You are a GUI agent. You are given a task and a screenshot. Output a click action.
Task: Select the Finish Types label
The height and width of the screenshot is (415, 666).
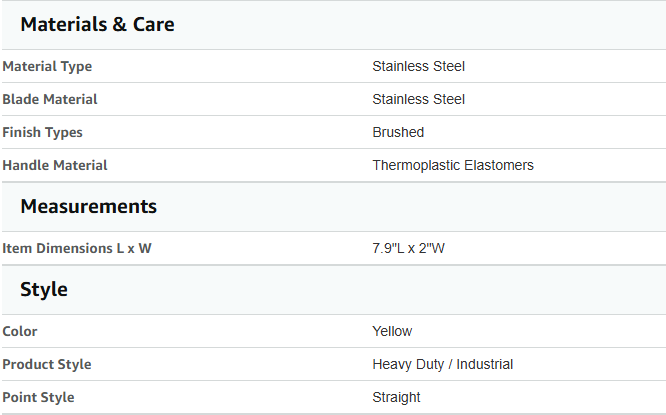[x=42, y=133]
